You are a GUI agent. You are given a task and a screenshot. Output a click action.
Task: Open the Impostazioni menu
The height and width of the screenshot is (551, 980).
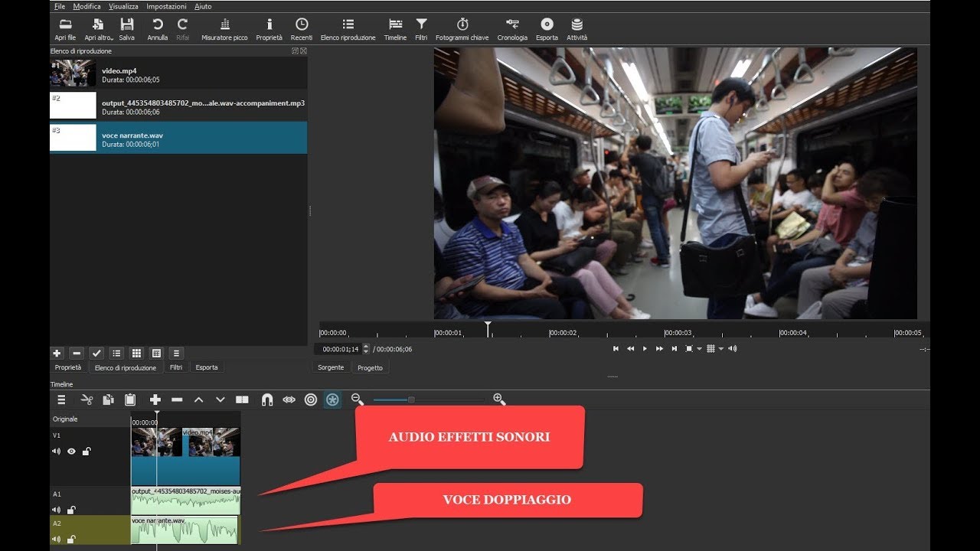pyautogui.click(x=166, y=6)
